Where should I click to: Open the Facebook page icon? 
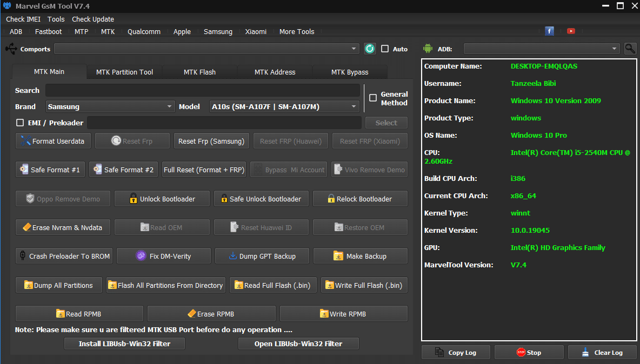tap(549, 31)
